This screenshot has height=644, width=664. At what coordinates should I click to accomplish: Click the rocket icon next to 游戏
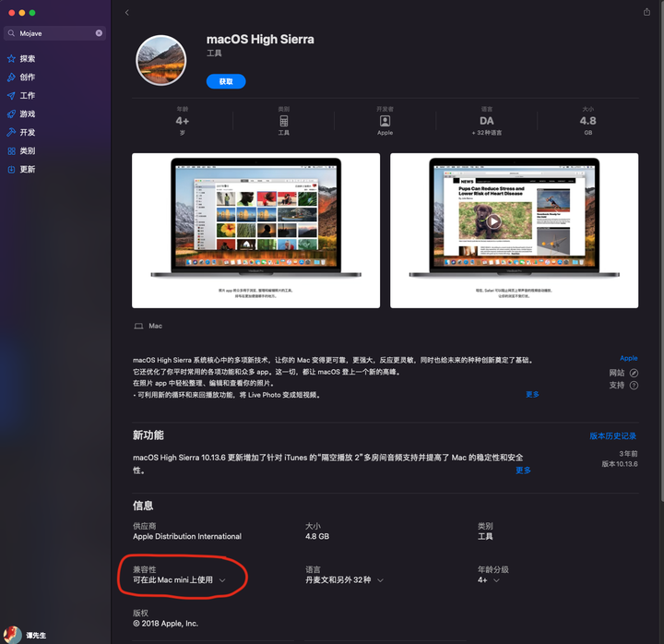11,114
